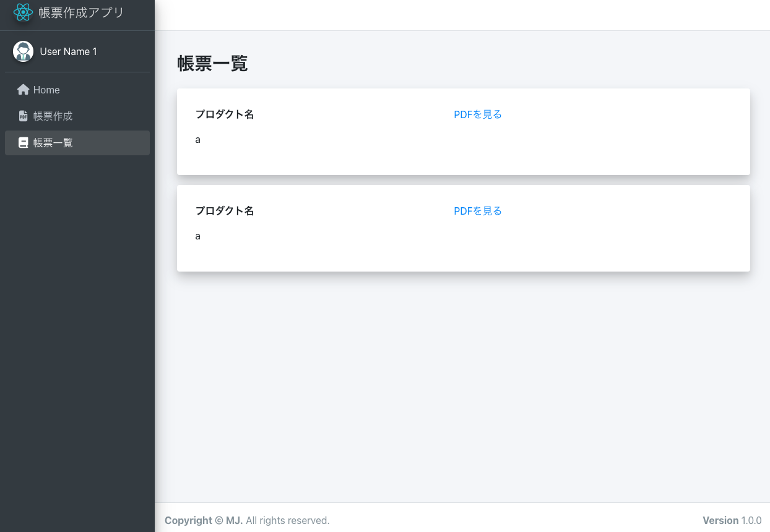Click User Name 1 in the sidebar
This screenshot has height=532, width=770.
[x=68, y=51]
